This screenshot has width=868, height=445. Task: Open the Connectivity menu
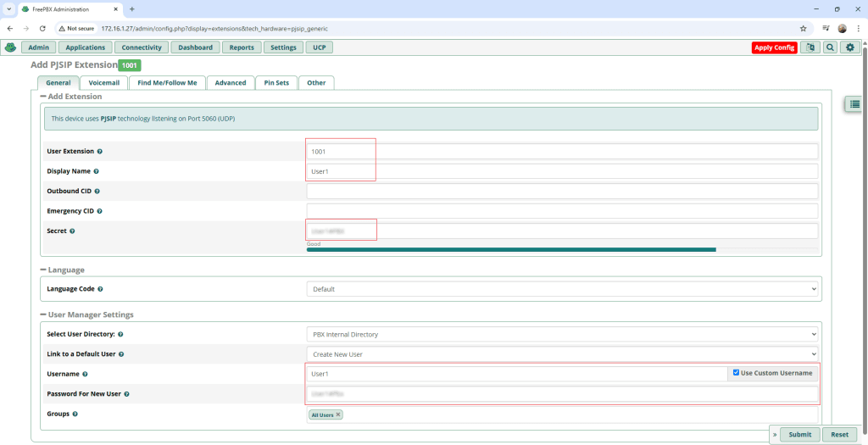141,47
